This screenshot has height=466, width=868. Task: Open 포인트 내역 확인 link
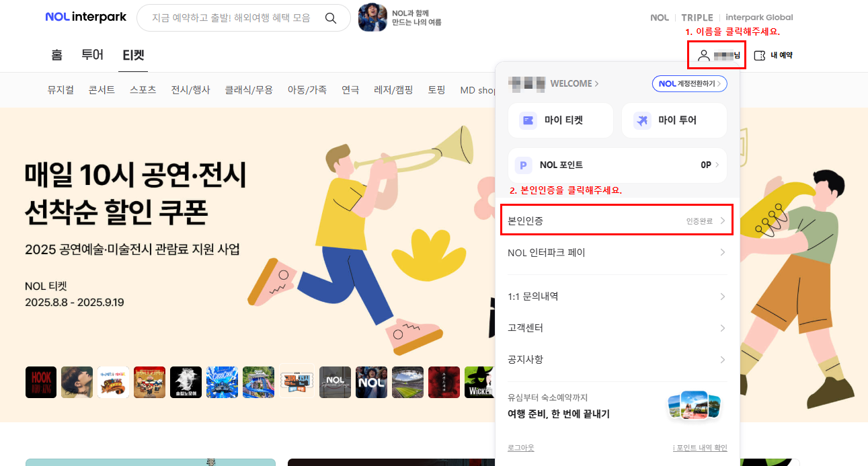[700, 448]
